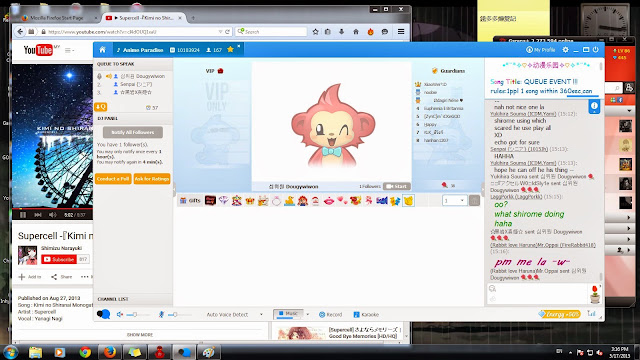Click Ask for Ratings button

click(x=152, y=179)
